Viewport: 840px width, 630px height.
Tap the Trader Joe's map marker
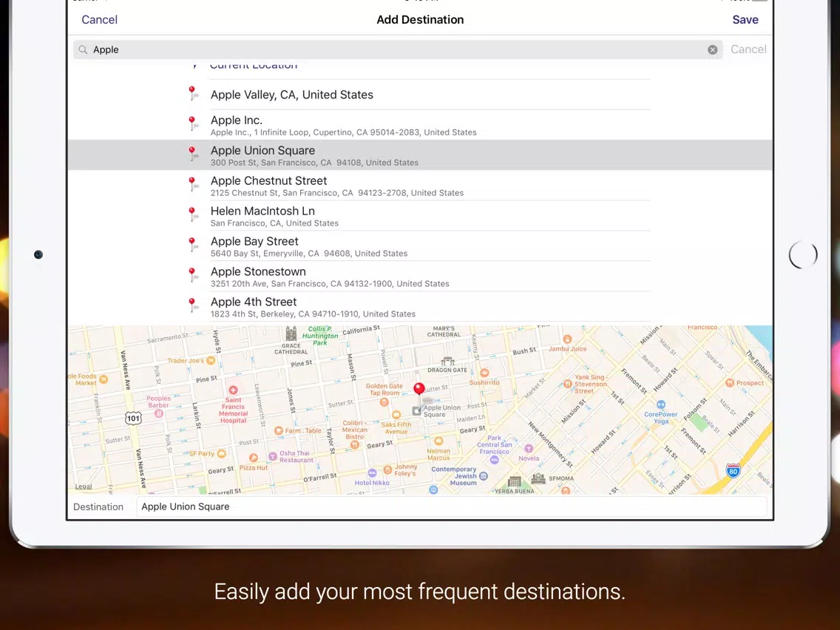(211, 361)
